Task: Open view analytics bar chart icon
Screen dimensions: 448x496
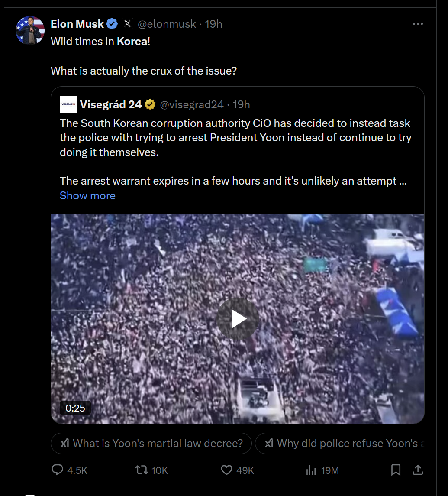Action: (311, 470)
